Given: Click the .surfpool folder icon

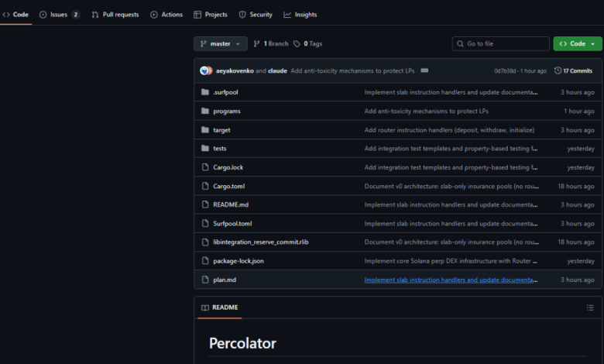Looking at the screenshot, I should 205,92.
